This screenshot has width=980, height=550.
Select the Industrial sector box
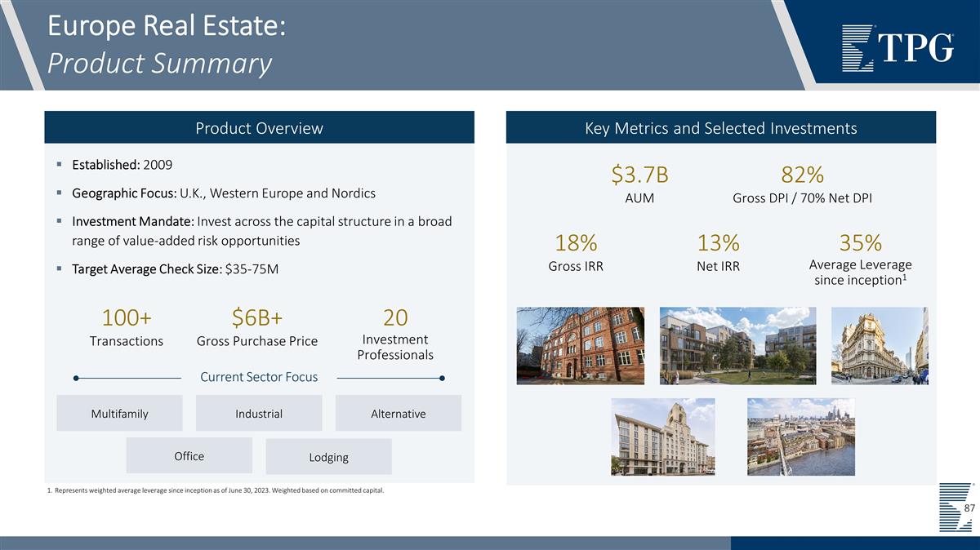click(x=259, y=414)
